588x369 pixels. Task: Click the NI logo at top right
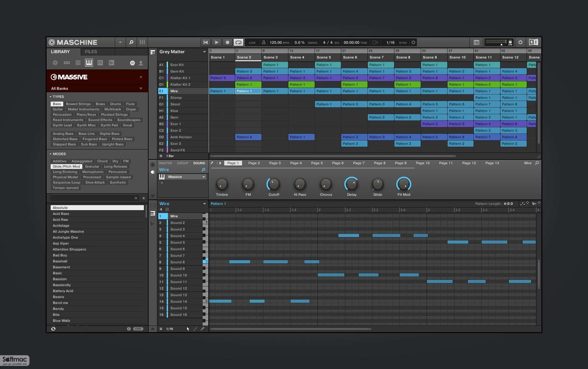[x=533, y=42]
